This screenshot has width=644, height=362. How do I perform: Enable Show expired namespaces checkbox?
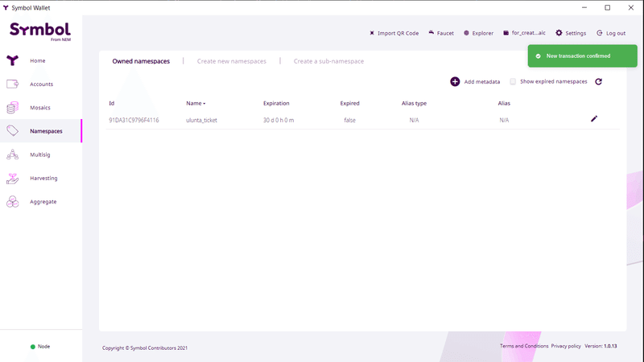513,81
